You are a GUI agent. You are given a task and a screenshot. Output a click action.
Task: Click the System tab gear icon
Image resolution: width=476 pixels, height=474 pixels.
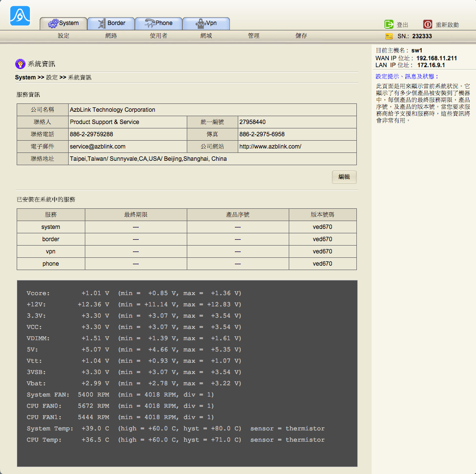click(x=53, y=24)
